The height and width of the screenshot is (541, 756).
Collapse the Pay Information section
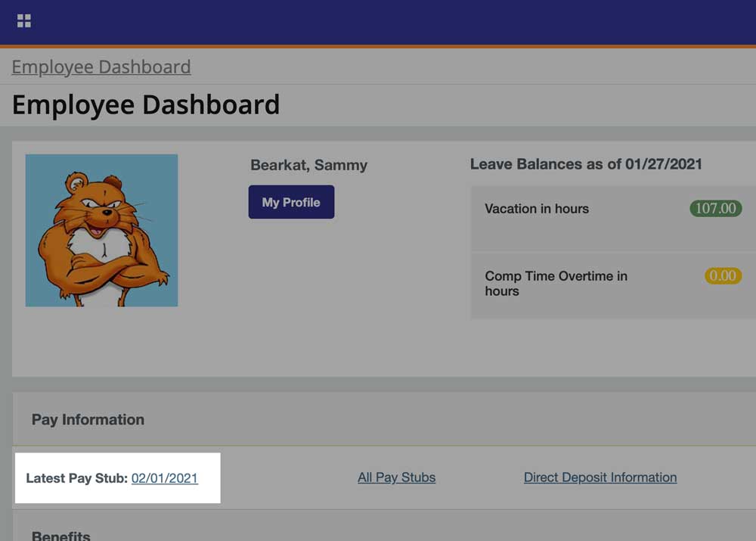87,419
